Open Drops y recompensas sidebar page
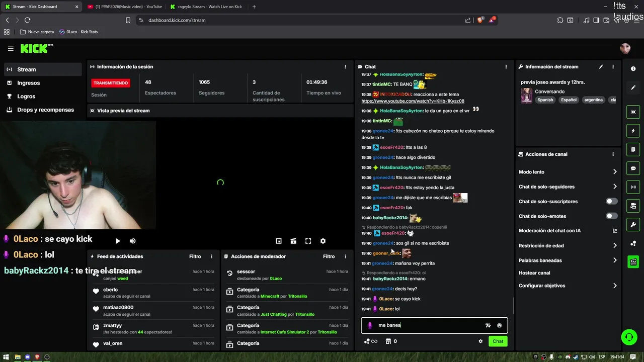 tap(43, 110)
